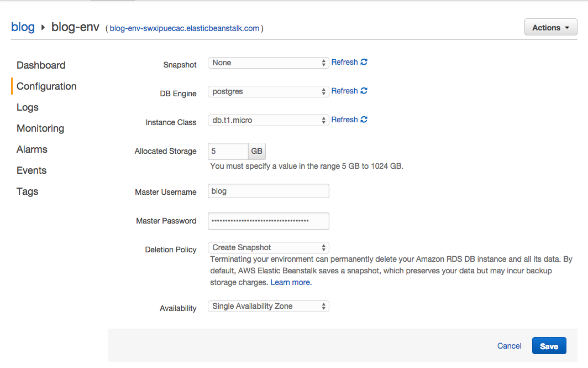
Task: Click the Allocated Storage field
Action: (228, 152)
